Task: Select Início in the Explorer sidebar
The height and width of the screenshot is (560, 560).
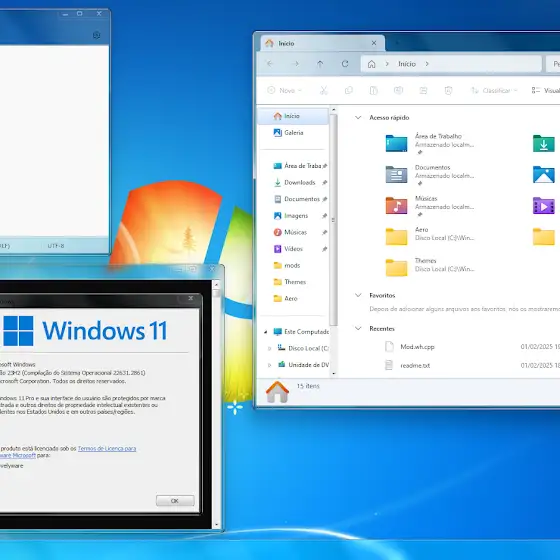Action: click(293, 116)
